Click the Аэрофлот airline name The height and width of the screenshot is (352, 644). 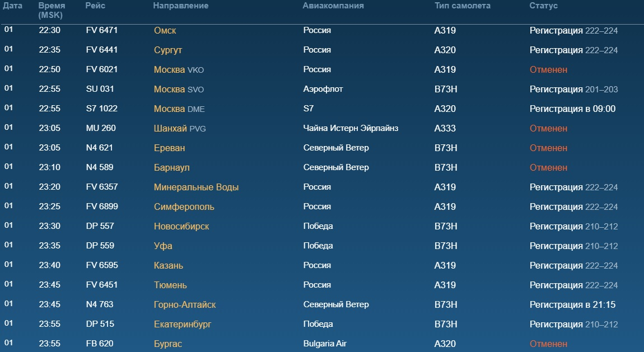click(323, 89)
